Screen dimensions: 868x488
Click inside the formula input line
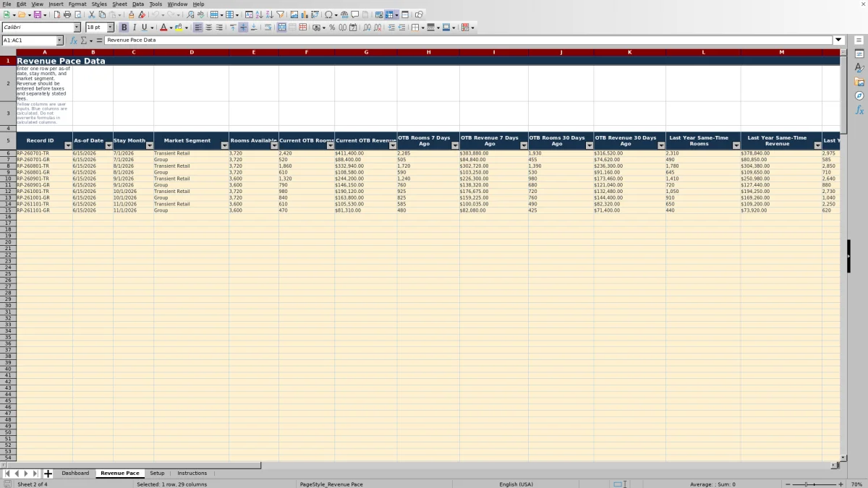tap(469, 40)
